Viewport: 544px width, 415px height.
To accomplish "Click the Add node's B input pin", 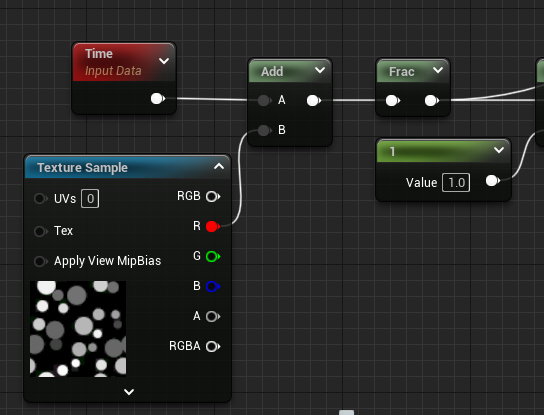I will click(x=265, y=130).
